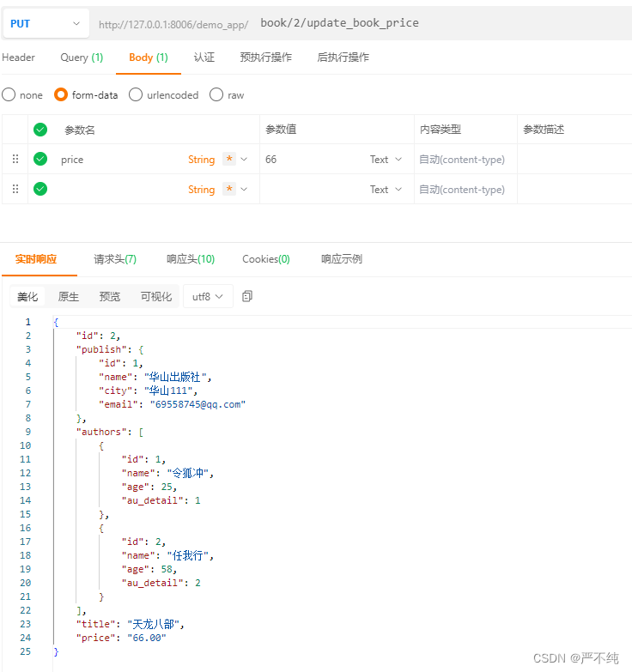Select the 实时响应 response tab
The width and height of the screenshot is (632, 672).
tap(36, 259)
